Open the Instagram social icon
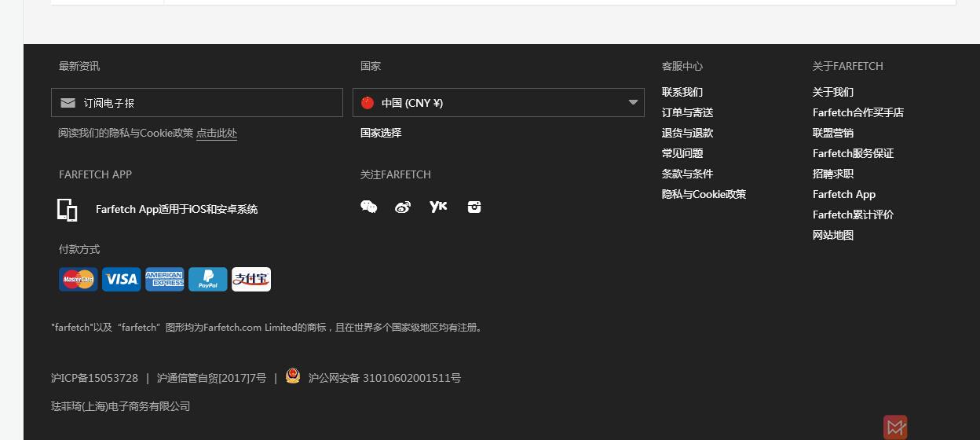Viewport: 980px width, 440px height. pyautogui.click(x=474, y=207)
